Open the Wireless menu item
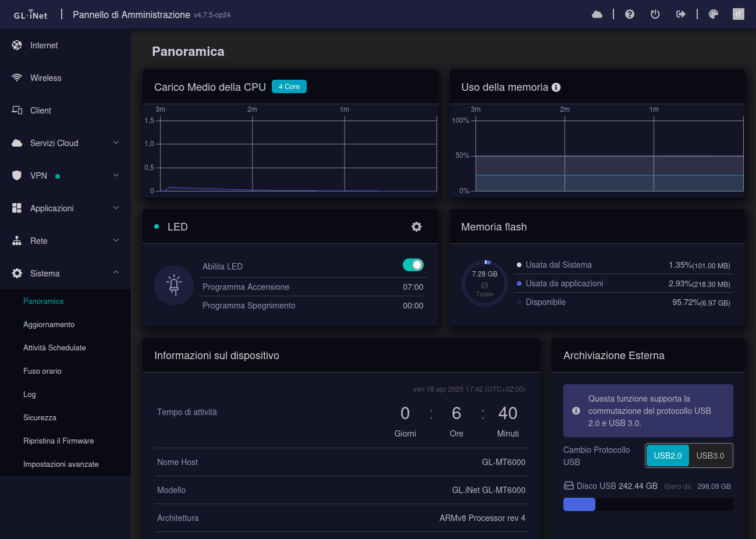The image size is (756, 539). point(46,78)
